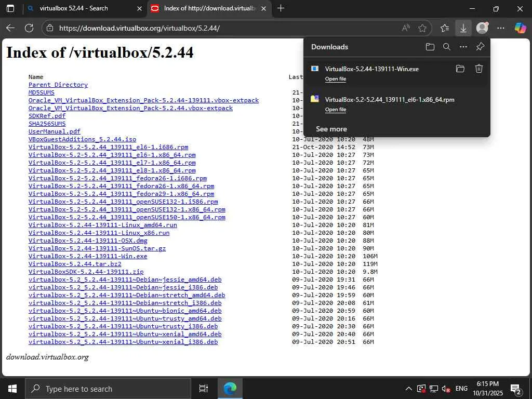Click Microsoft Edge taskbar icon
This screenshot has height=399, width=532.
click(230, 389)
